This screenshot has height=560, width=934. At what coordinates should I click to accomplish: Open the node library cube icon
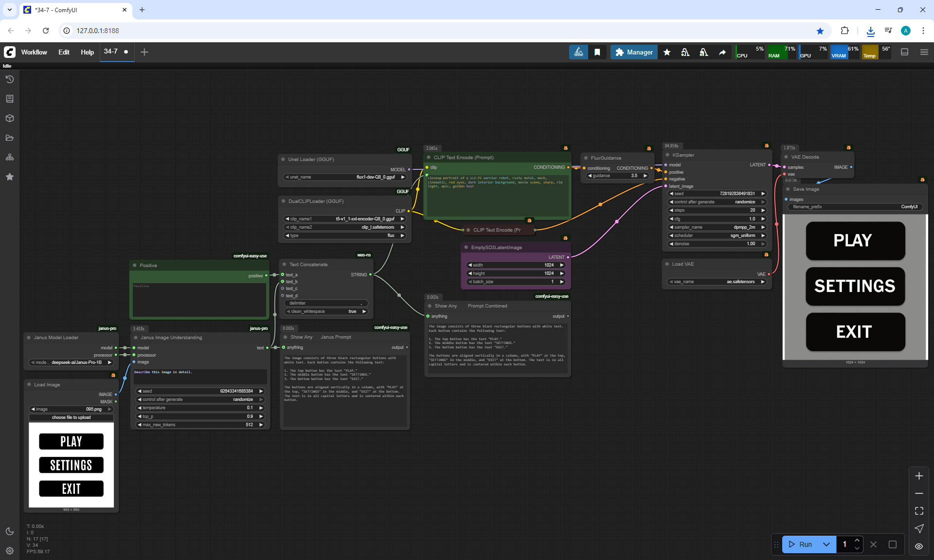tap(10, 118)
